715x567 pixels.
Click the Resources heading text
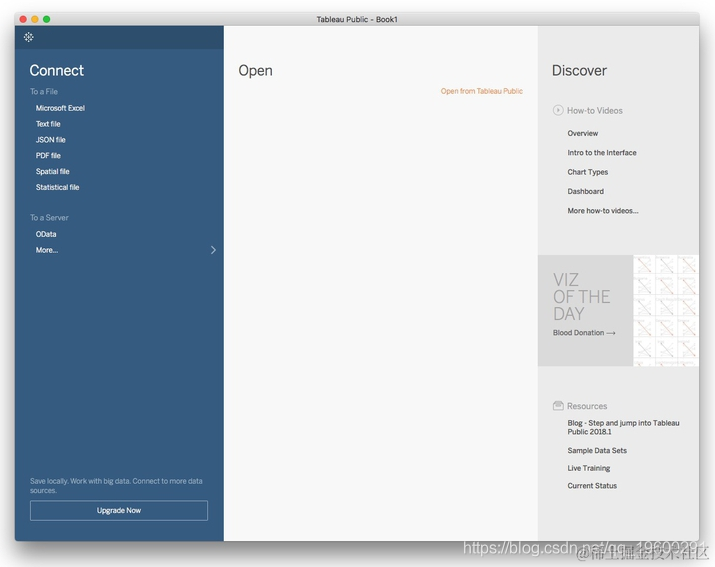click(587, 406)
